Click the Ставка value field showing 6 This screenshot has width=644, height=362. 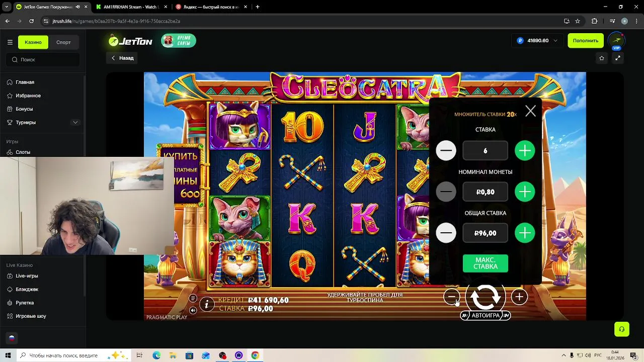pos(486,151)
